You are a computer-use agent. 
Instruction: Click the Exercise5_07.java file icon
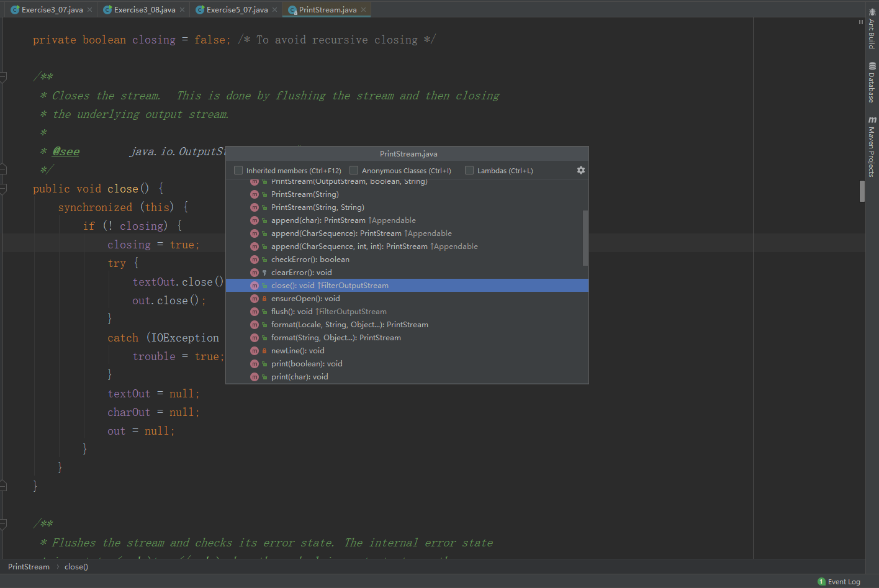tap(200, 10)
